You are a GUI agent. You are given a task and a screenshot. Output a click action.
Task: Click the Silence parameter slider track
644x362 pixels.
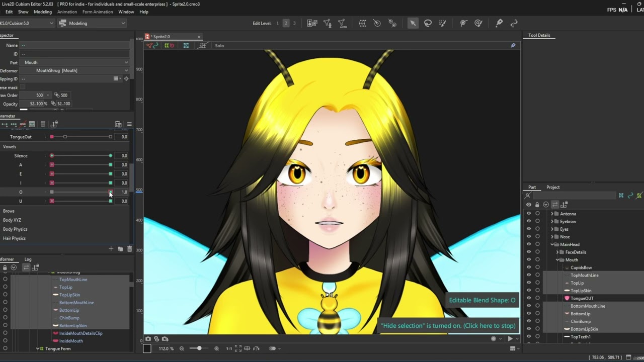81,156
